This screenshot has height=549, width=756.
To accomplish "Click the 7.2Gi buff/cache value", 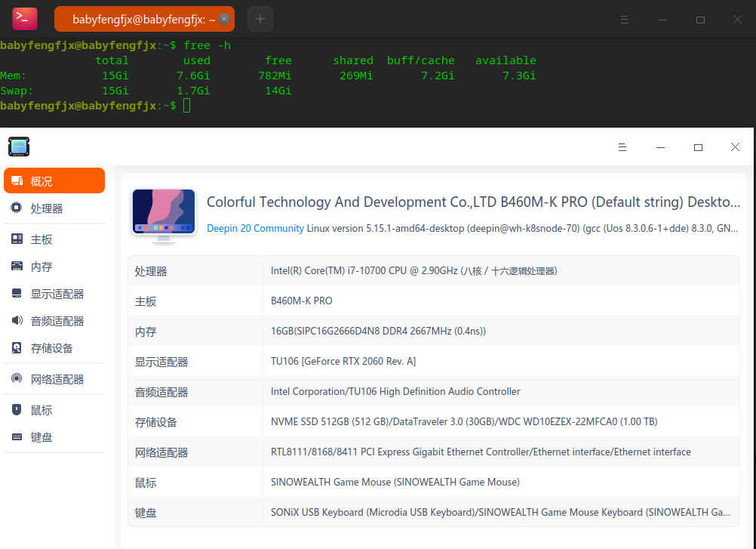I will click(x=438, y=76).
